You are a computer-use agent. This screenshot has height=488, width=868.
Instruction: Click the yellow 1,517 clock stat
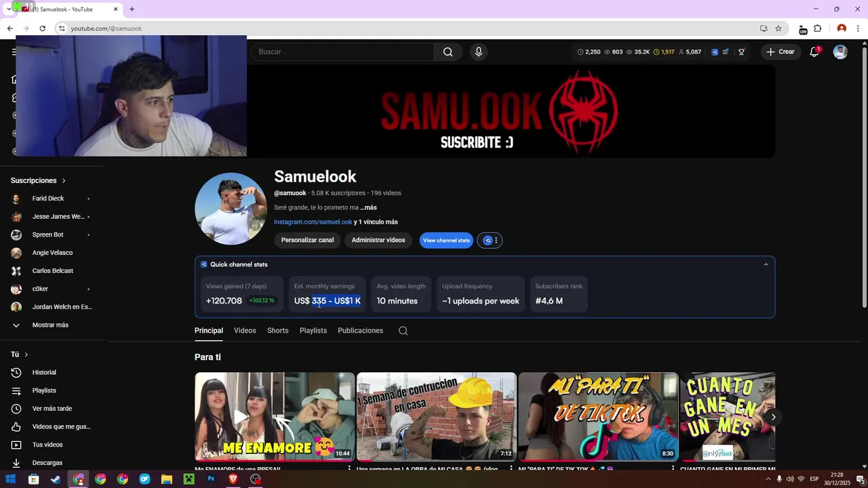(664, 52)
